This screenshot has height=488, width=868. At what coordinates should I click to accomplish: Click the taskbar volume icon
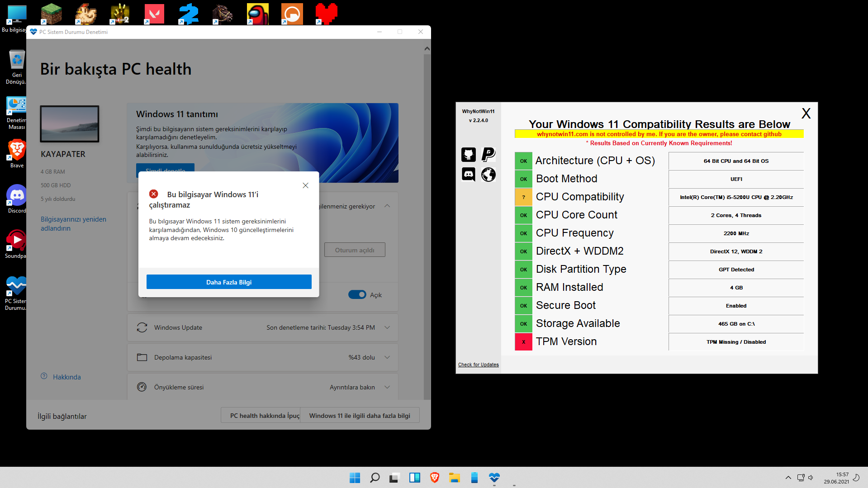tap(811, 478)
